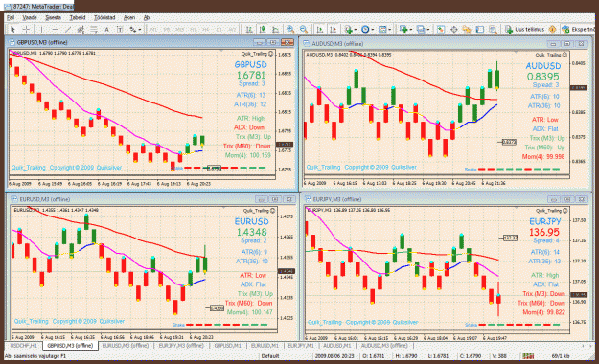Switch chart to candlestick mode

point(263,30)
